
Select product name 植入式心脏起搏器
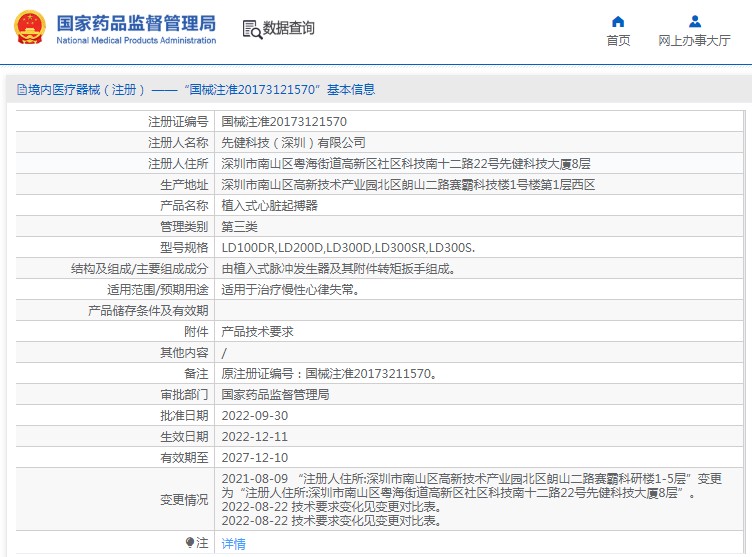pyautogui.click(x=270, y=206)
